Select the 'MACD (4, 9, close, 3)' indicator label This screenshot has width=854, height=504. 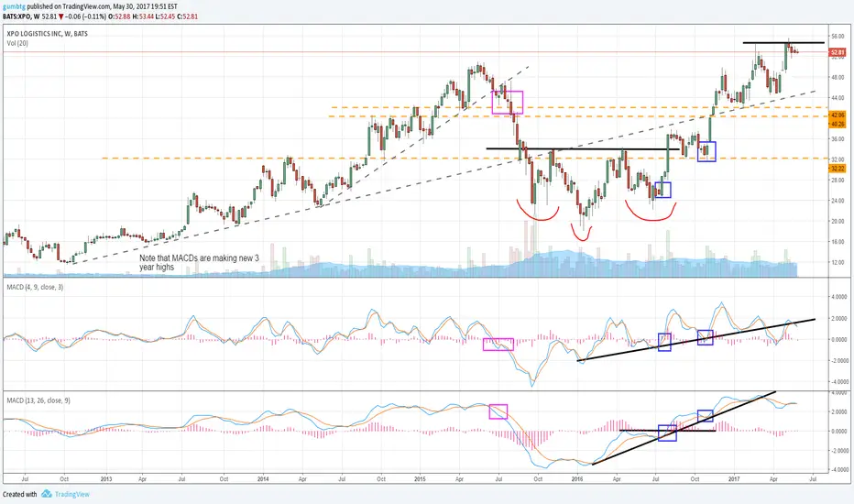click(35, 287)
